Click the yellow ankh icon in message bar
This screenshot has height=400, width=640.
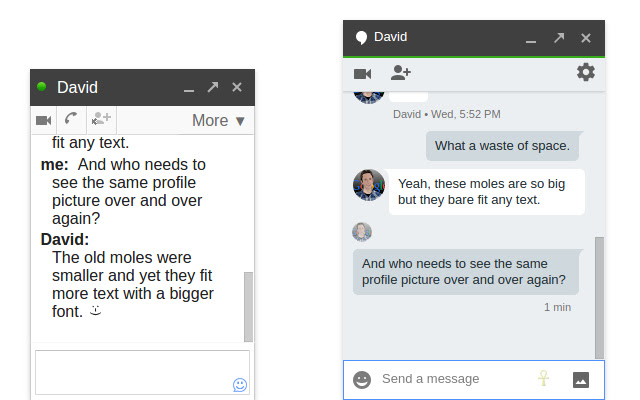coord(544,379)
